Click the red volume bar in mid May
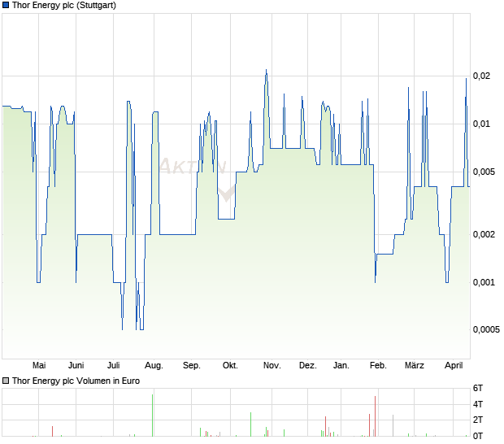504x444 pixels. tap(52, 432)
